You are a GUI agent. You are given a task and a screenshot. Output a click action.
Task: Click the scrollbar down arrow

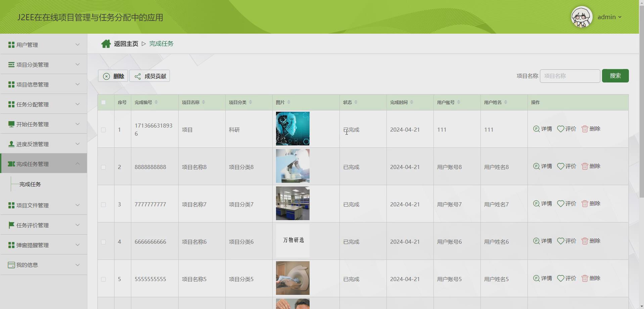coord(641,306)
